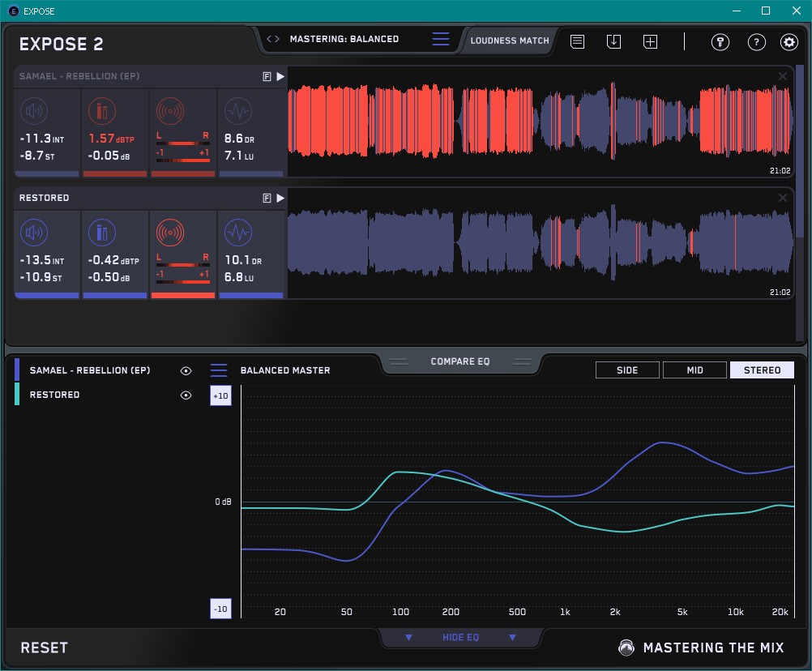Screen dimensions: 812x671
Task: Play the Samael - Rebellion track
Action: click(280, 76)
